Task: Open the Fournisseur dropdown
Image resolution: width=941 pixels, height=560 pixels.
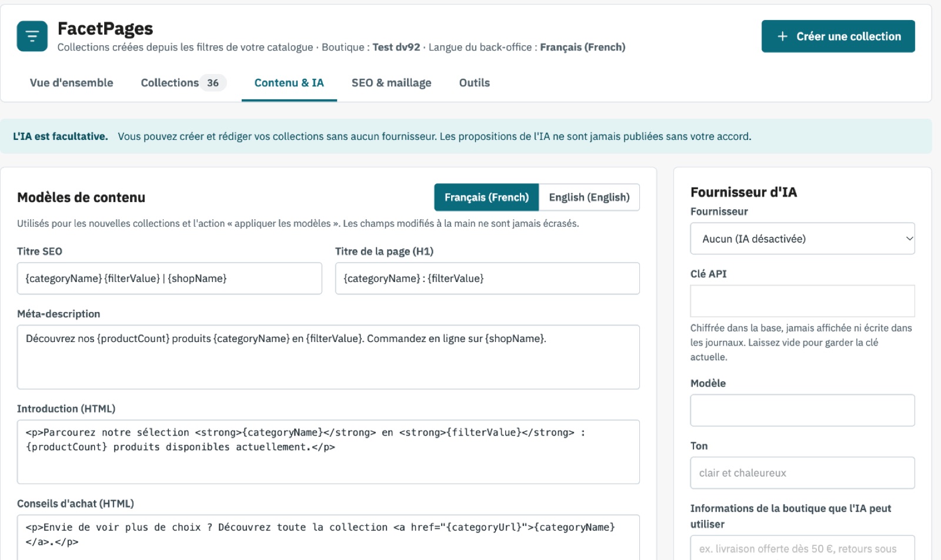Action: tap(802, 239)
